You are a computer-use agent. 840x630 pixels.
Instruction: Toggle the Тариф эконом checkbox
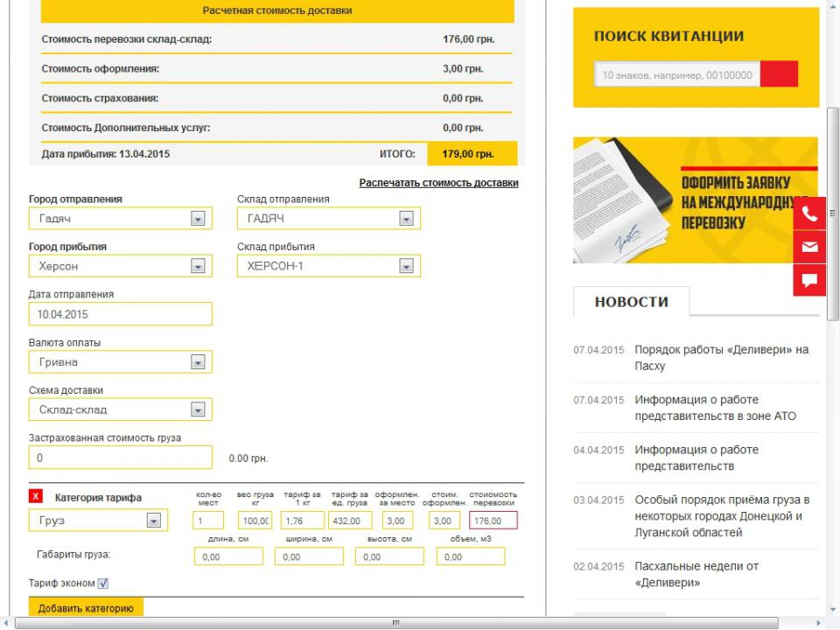pos(102,584)
